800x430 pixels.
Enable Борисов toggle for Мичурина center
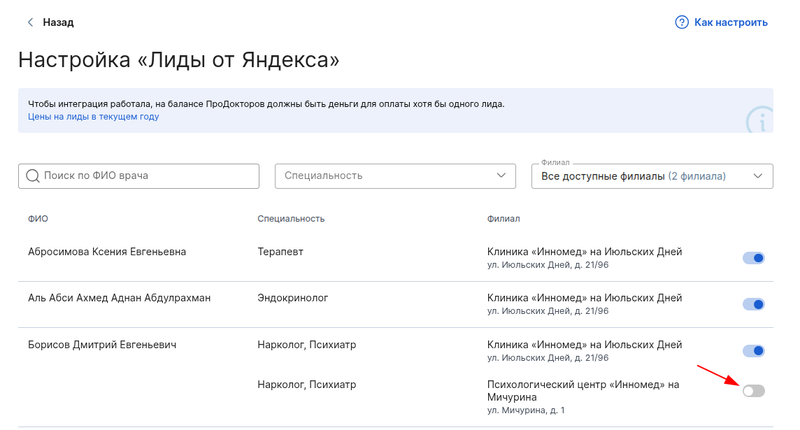pyautogui.click(x=754, y=391)
